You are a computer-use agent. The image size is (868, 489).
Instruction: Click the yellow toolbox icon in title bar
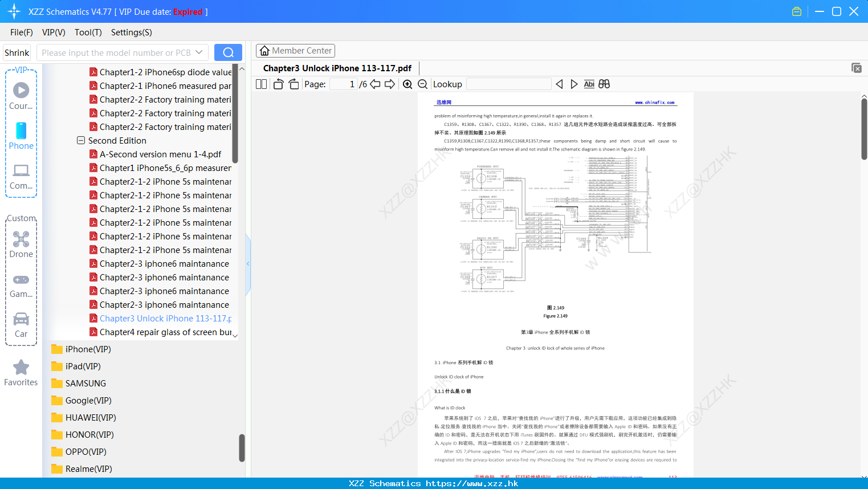(x=797, y=11)
